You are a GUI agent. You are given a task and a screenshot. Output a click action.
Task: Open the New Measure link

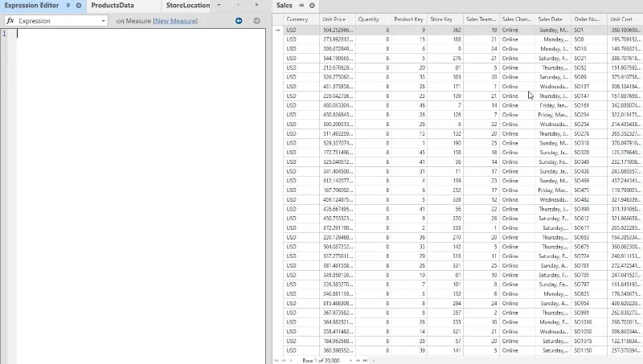click(x=175, y=21)
